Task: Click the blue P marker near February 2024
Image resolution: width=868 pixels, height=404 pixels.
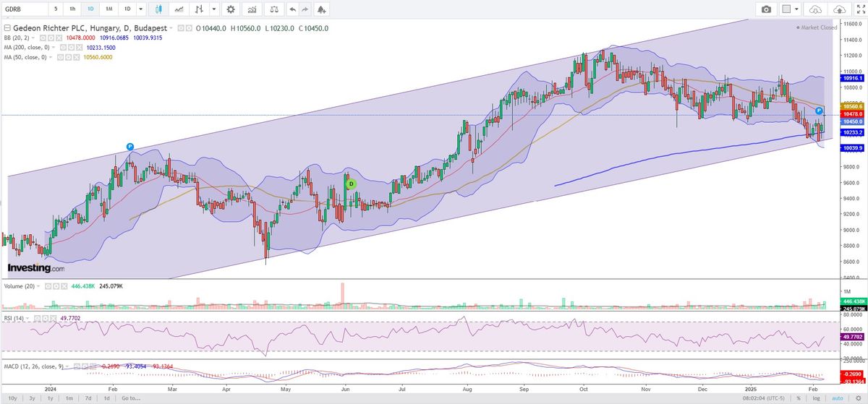Action: pos(129,146)
